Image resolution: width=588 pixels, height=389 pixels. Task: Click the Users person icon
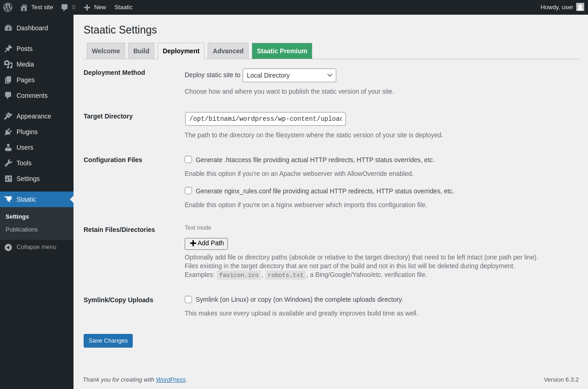[x=8, y=147]
